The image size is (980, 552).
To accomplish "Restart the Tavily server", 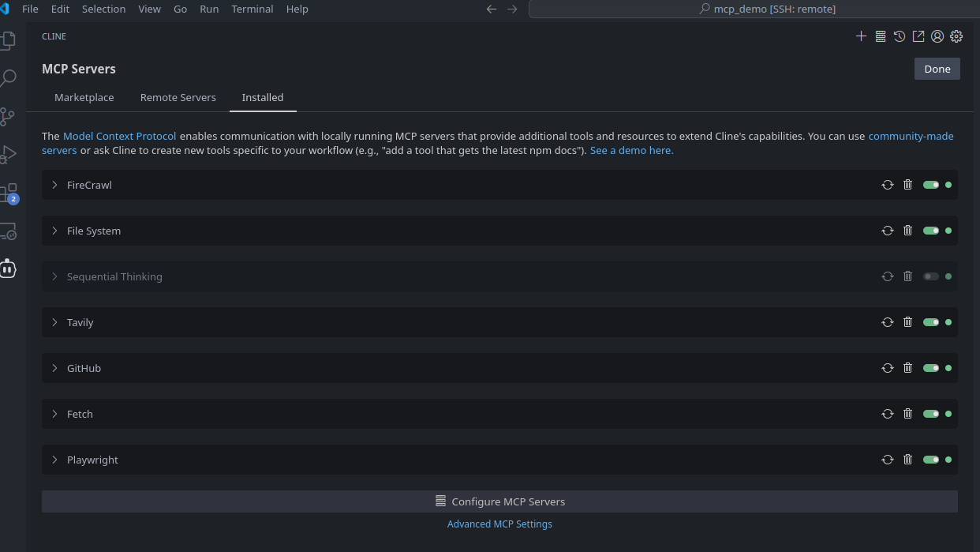I will pyautogui.click(x=888, y=322).
